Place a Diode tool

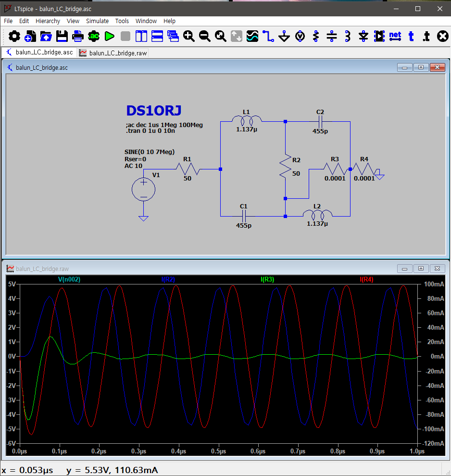click(x=363, y=37)
